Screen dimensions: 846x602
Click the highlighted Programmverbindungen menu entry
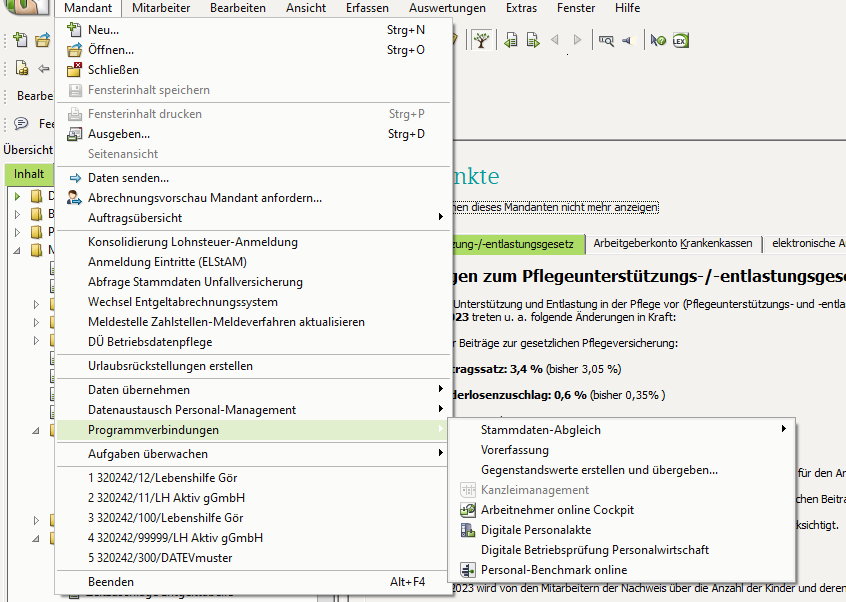pos(254,429)
